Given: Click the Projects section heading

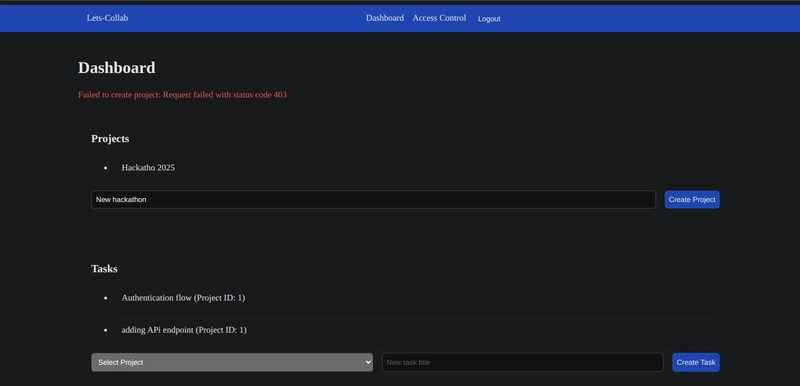Looking at the screenshot, I should (x=110, y=139).
